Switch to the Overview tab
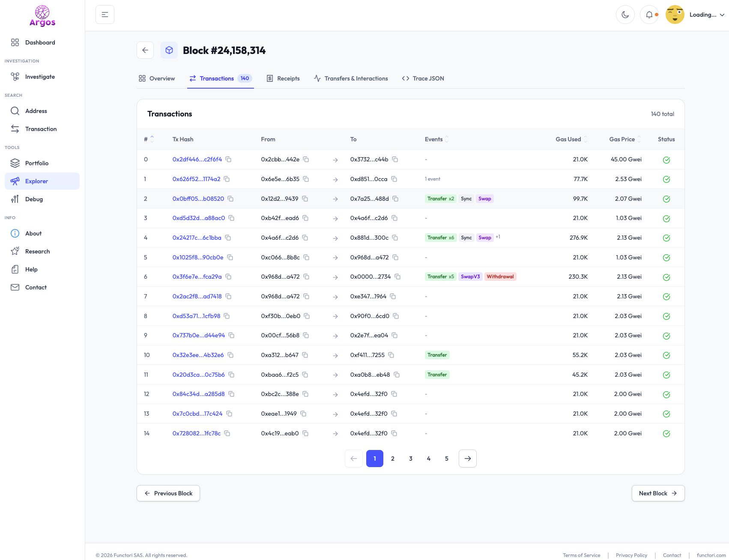This screenshot has height=560, width=729. (x=157, y=78)
